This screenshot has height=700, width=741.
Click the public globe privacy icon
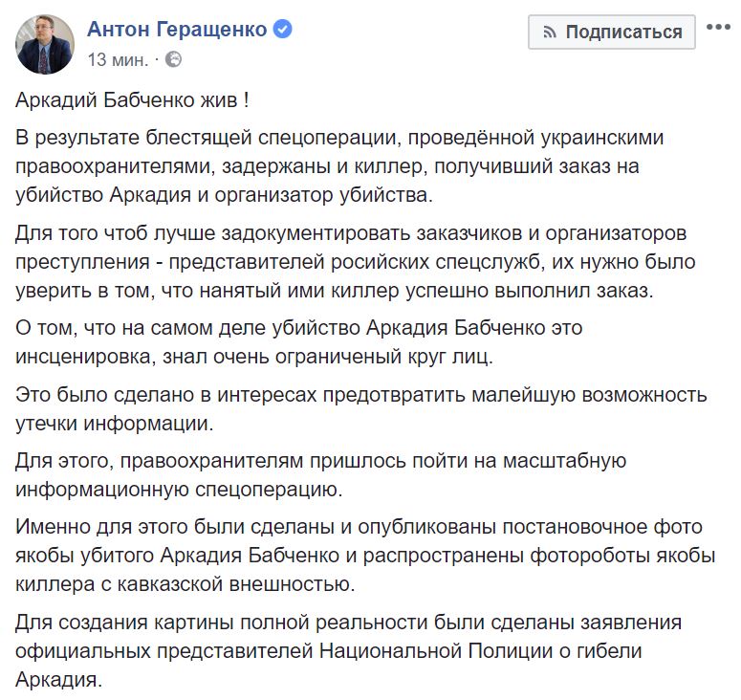[173, 59]
